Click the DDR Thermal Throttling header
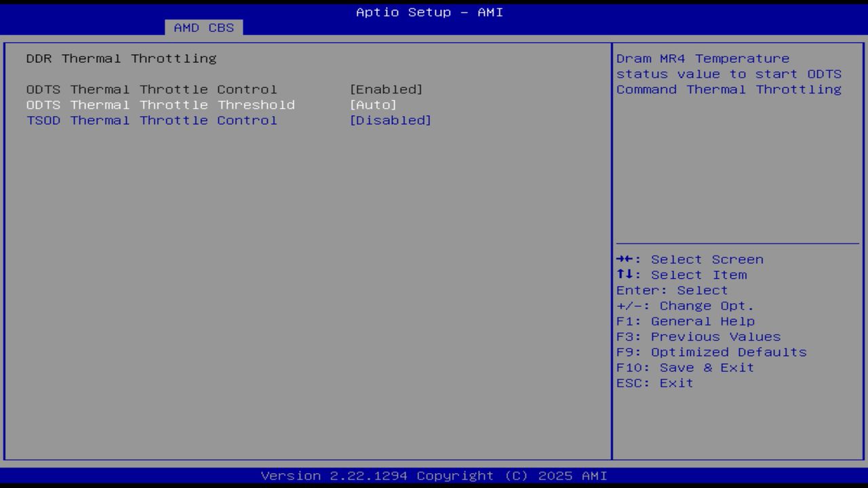Image resolution: width=868 pixels, height=488 pixels. (x=122, y=58)
